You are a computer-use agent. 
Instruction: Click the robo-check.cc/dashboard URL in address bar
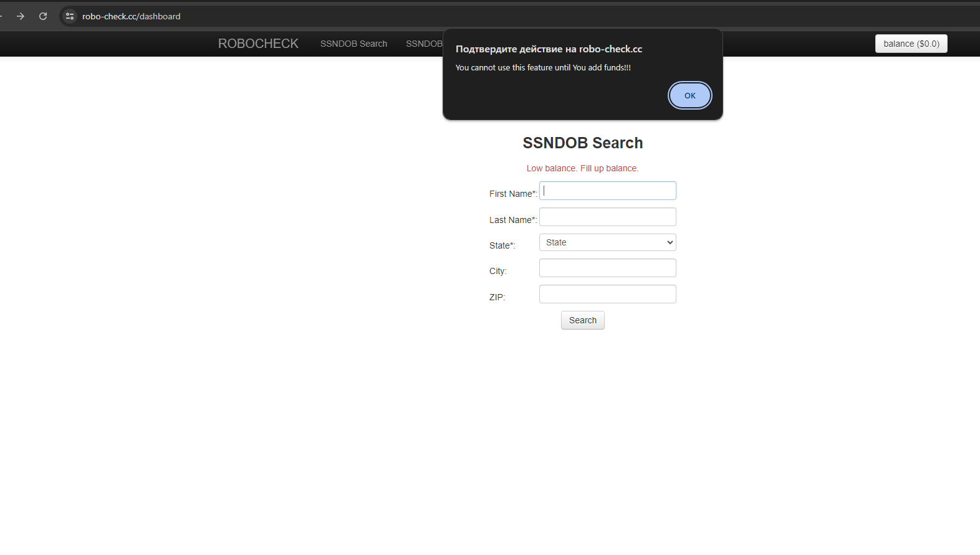[131, 16]
